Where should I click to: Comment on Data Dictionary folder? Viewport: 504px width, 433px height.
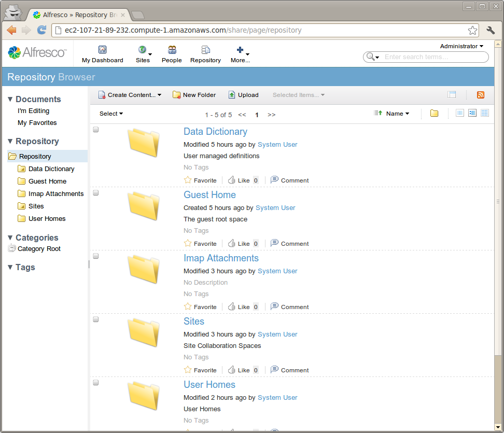pyautogui.click(x=290, y=180)
